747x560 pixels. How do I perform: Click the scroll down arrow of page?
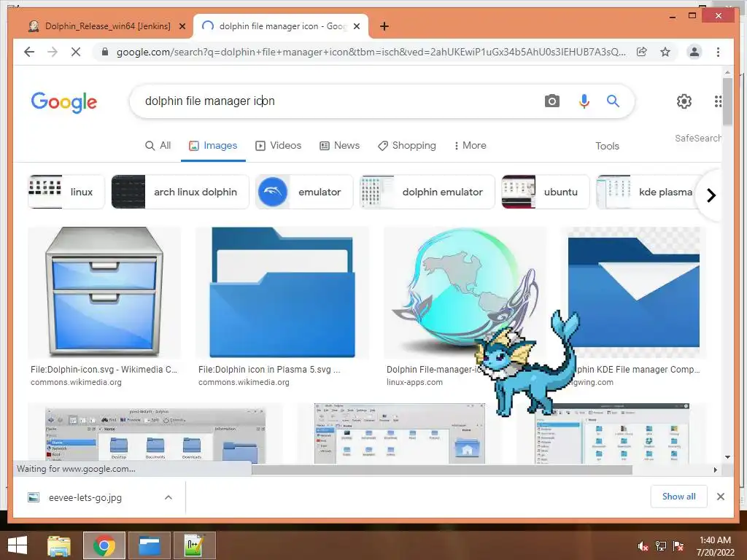pyautogui.click(x=727, y=457)
